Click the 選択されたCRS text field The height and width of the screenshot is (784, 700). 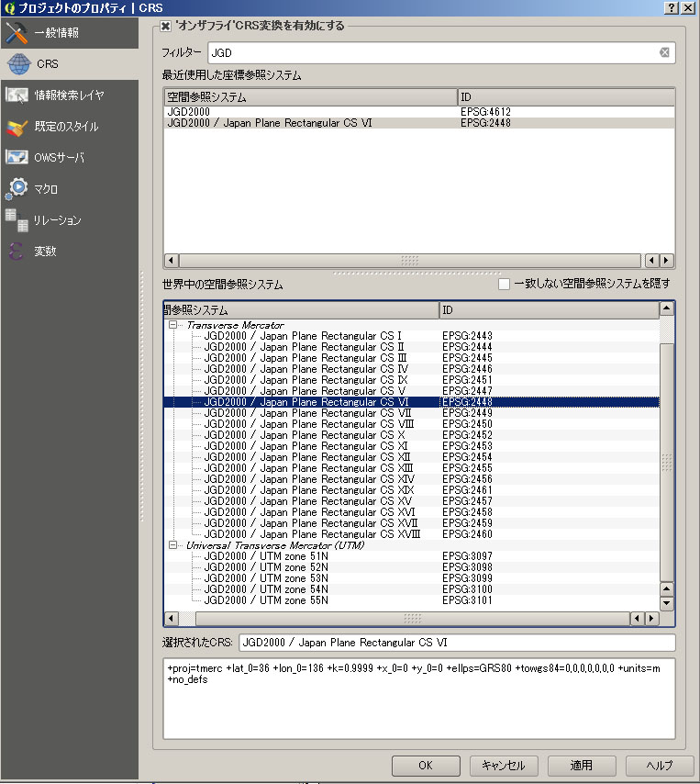[457, 643]
